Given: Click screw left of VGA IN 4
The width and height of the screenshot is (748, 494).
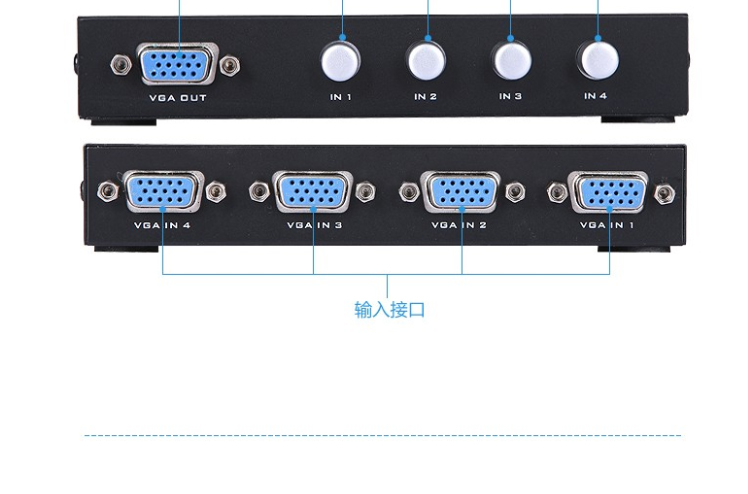Looking at the screenshot, I should [108, 191].
